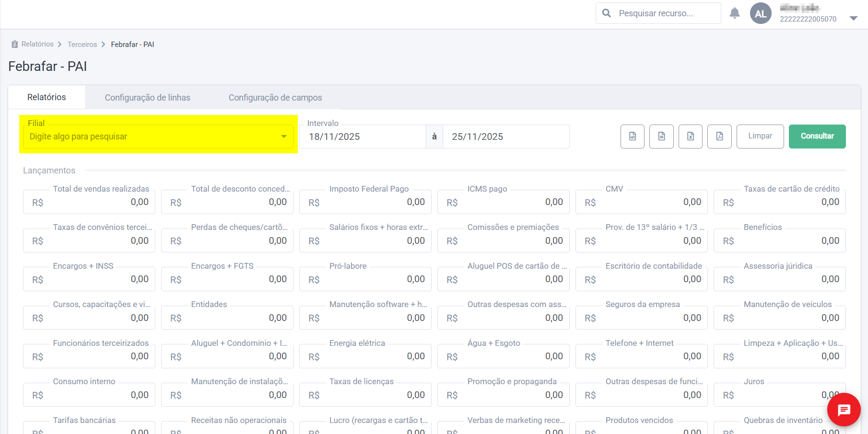Select the Consumo interno field
The image size is (868, 434).
(x=89, y=395)
